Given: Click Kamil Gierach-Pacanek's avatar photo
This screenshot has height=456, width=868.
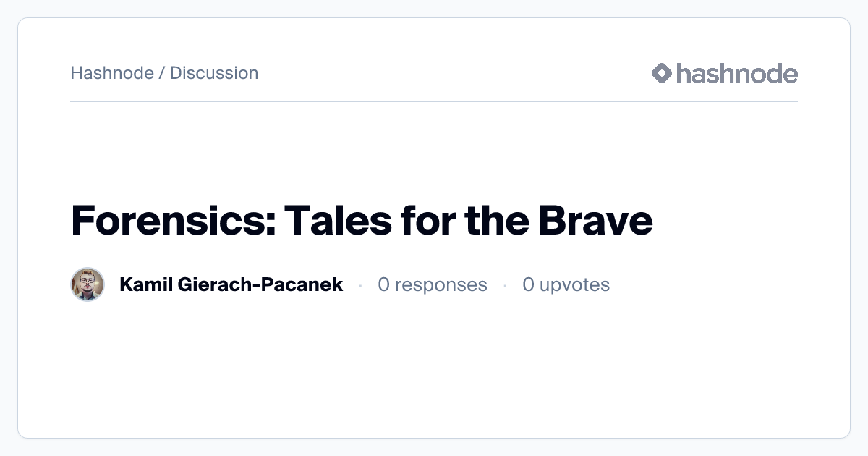Looking at the screenshot, I should point(88,284).
